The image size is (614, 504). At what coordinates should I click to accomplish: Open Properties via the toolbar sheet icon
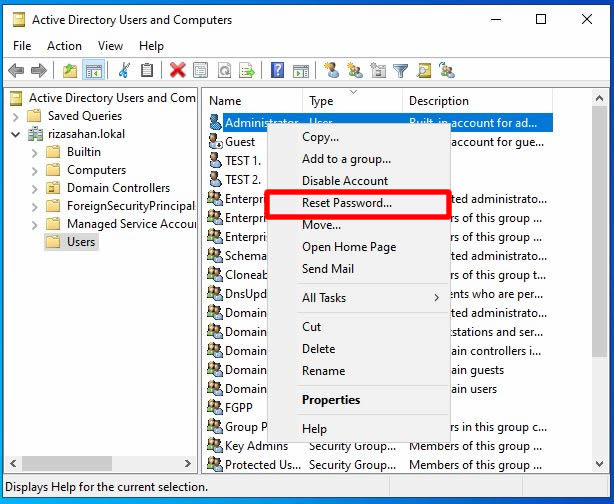200,71
